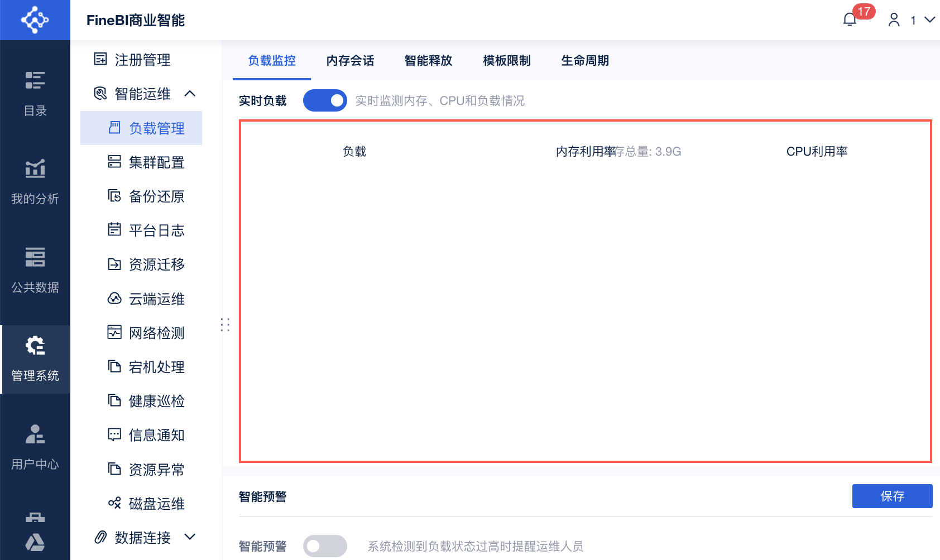Disable the 实时负载 toggle switch

325,100
